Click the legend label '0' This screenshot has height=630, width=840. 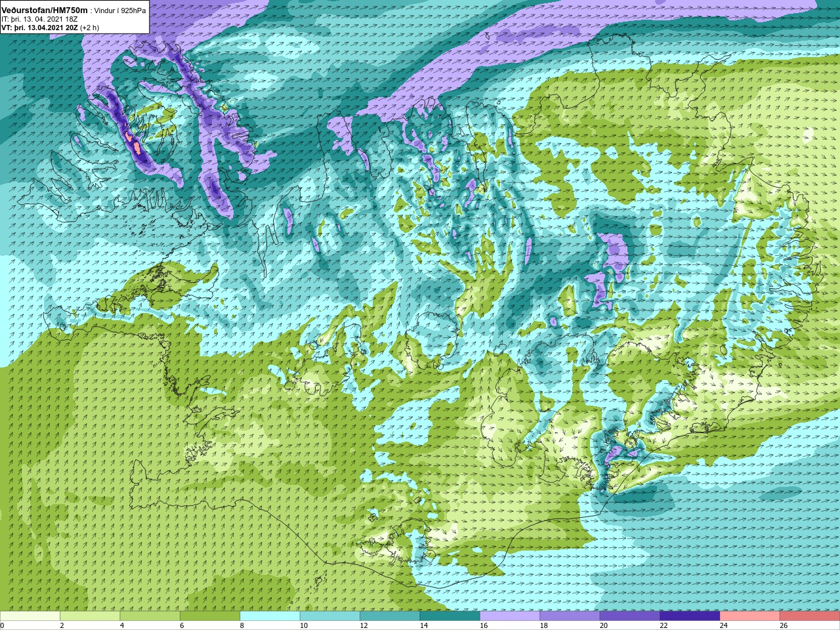[x=2, y=625]
